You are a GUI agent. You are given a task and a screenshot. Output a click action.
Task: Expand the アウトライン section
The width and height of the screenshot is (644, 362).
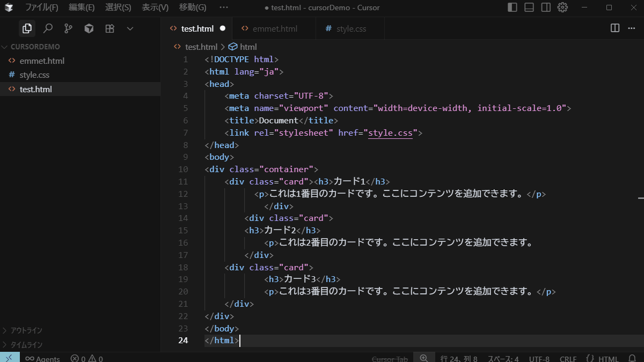tap(80, 330)
